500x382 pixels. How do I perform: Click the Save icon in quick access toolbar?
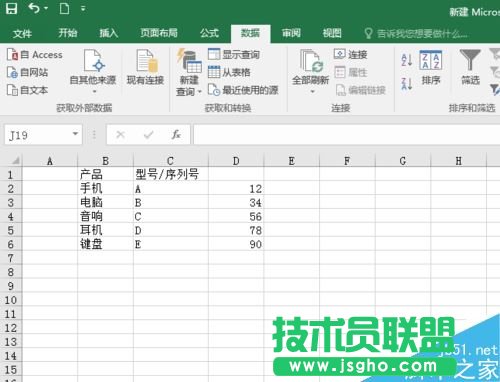point(11,8)
